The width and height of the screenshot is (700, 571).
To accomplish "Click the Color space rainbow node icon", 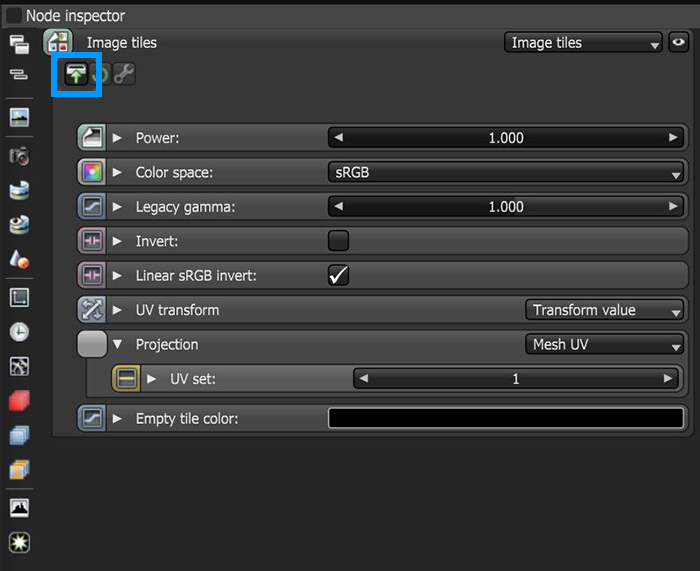I will (x=92, y=172).
